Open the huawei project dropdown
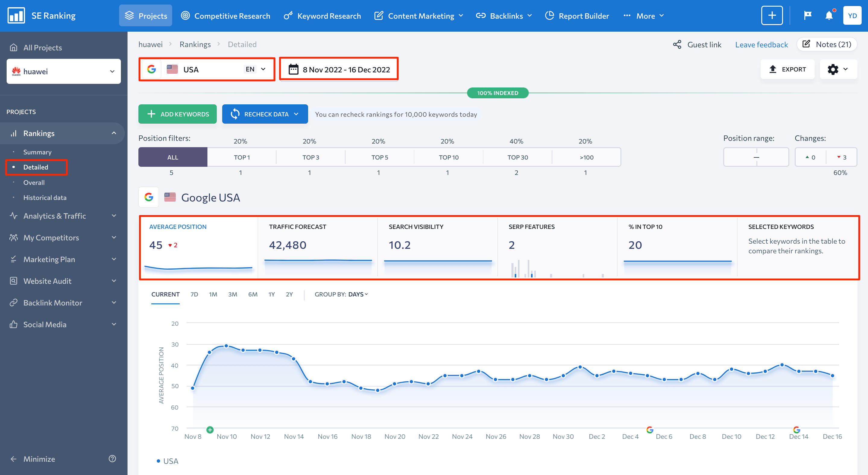The width and height of the screenshot is (868, 475). point(64,71)
